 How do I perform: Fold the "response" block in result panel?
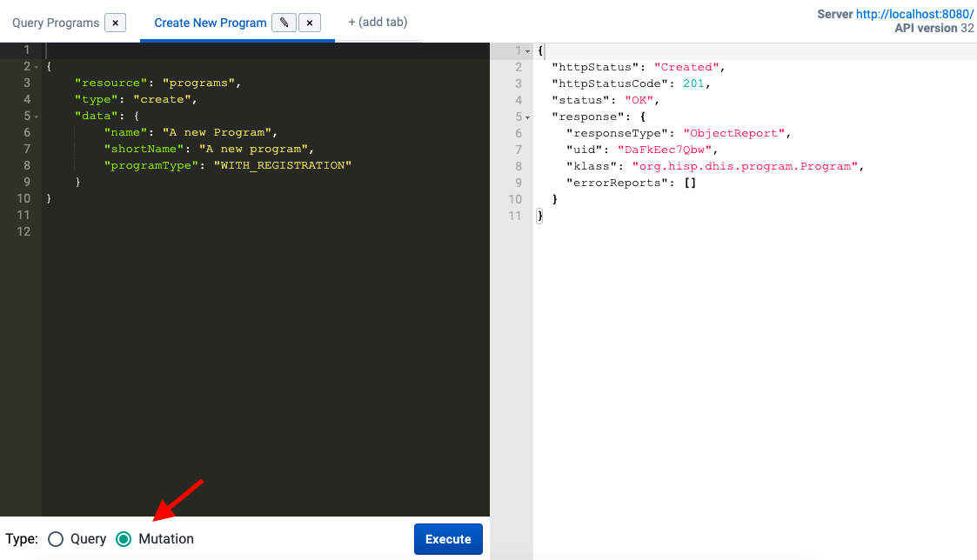527,117
